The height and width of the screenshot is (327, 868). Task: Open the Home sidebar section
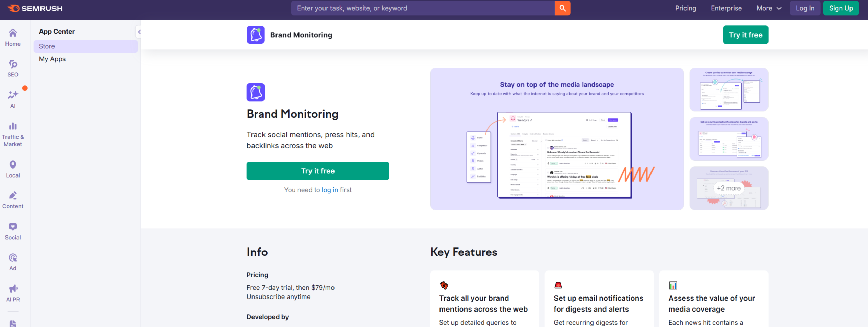click(13, 38)
